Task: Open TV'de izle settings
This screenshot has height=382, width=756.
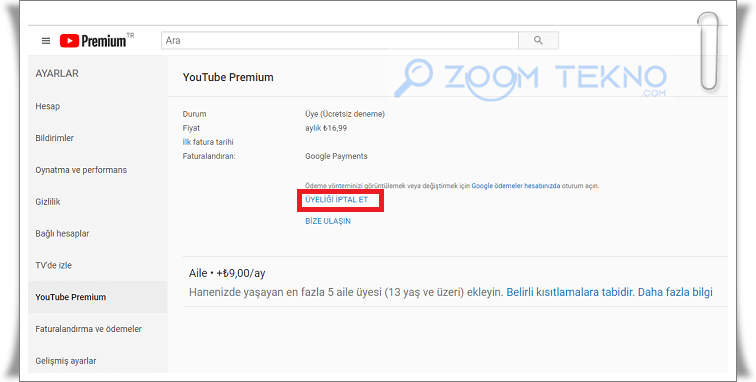Action: (54, 265)
